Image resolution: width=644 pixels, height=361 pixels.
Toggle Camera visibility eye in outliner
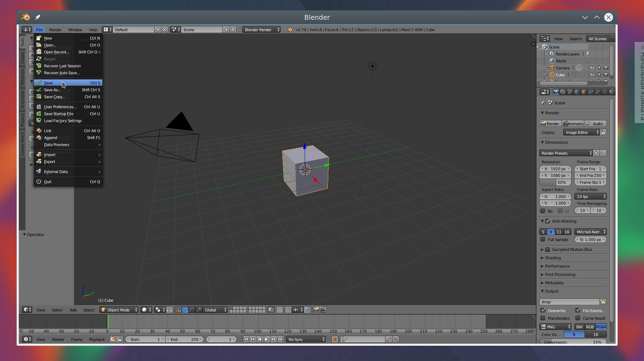[592, 68]
